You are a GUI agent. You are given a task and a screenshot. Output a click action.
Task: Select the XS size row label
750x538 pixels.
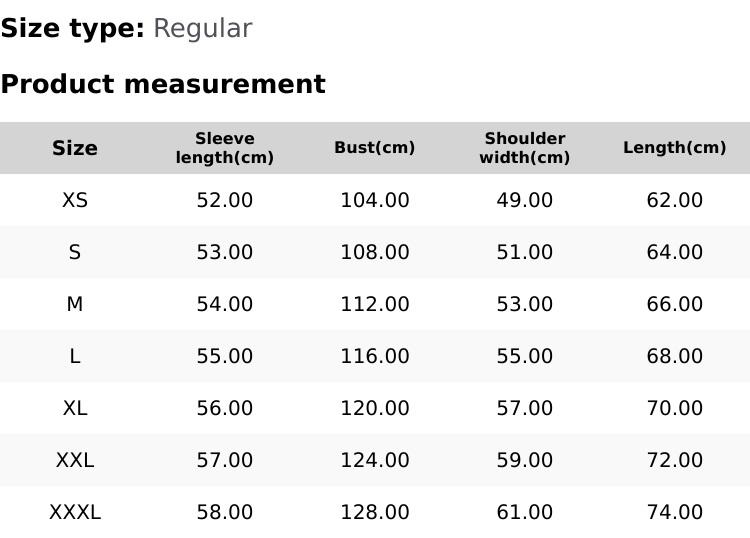click(75, 200)
